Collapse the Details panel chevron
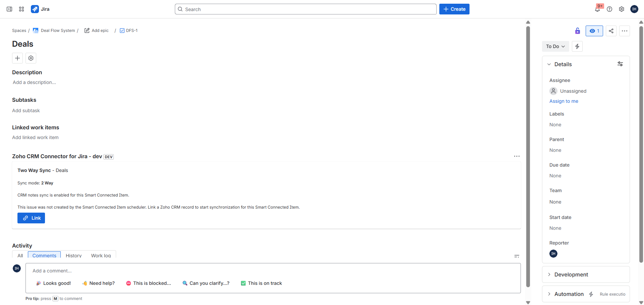The width and height of the screenshot is (644, 305). pos(549,64)
